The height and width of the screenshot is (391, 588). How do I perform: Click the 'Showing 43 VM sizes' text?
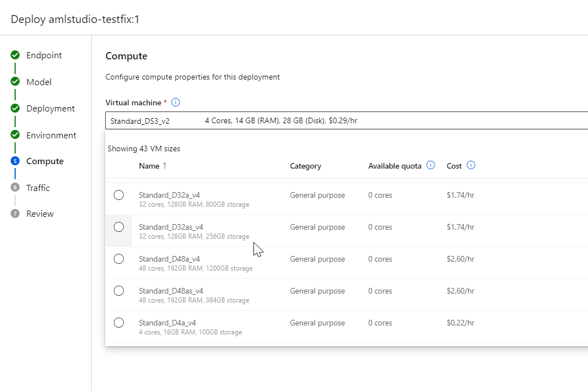144,148
